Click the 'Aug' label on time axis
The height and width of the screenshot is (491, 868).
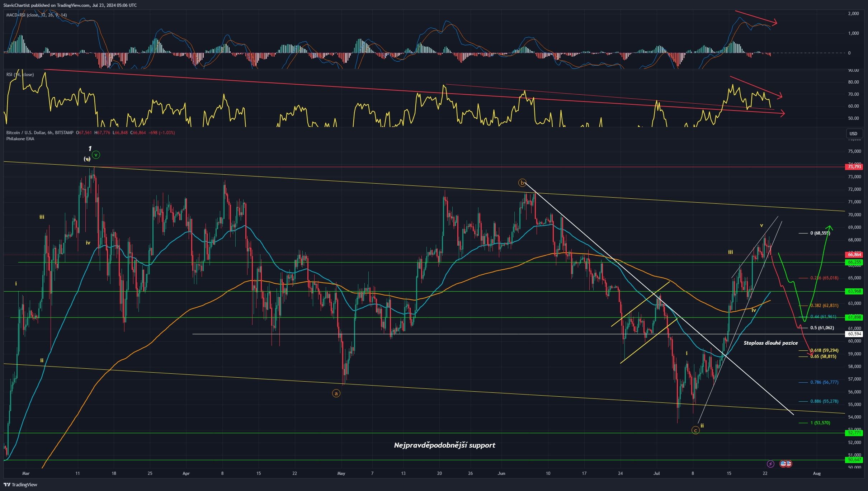[x=817, y=473]
